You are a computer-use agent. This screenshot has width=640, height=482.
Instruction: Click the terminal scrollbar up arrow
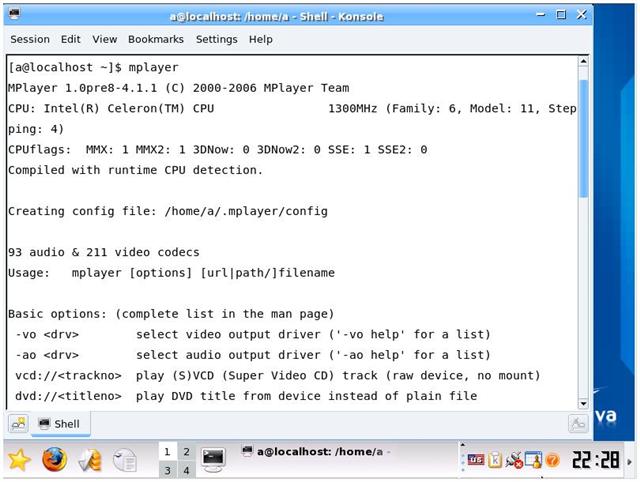(583, 62)
